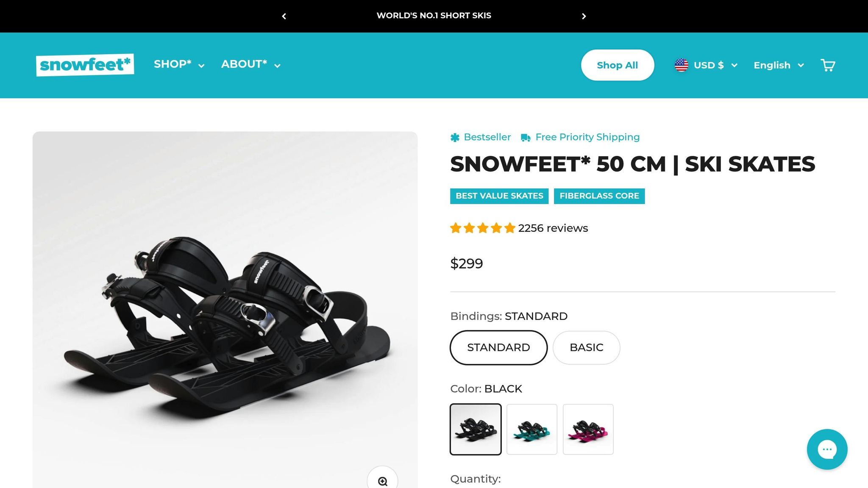Click the Free Priority Shipping truck icon
The height and width of the screenshot is (488, 868).
pos(526,137)
